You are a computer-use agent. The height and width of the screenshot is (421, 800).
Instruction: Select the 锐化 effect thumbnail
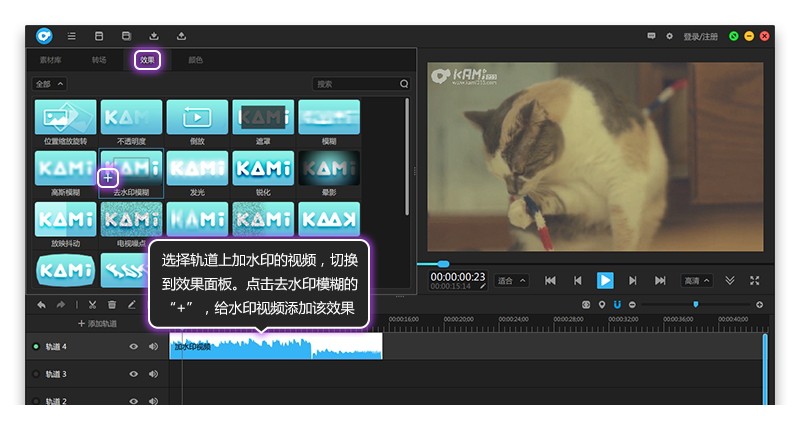pyautogui.click(x=263, y=168)
